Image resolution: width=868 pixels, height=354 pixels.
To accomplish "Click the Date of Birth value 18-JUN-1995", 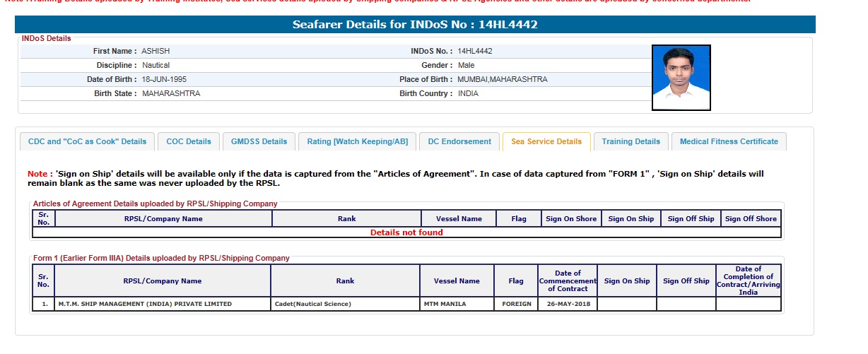I will (164, 80).
